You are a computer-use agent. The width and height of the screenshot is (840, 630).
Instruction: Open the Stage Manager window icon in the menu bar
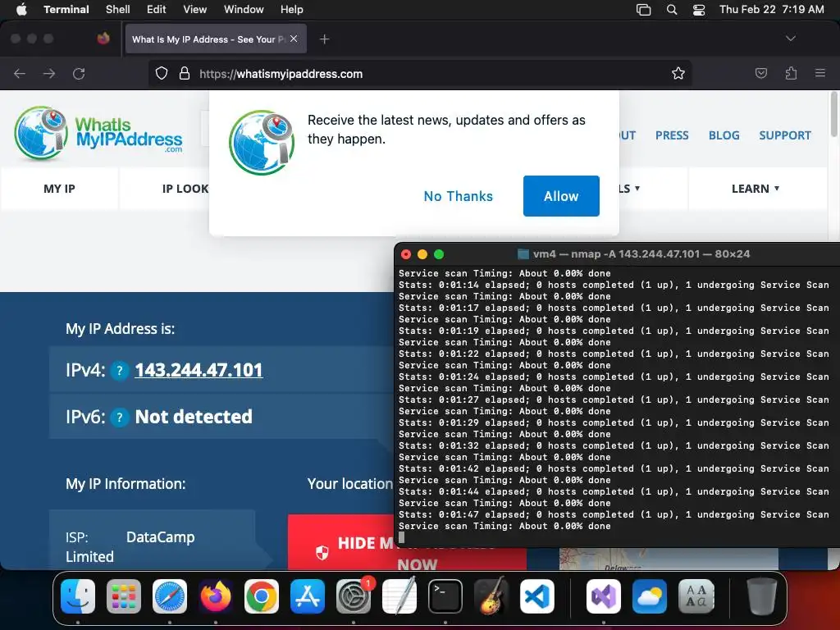pyautogui.click(x=643, y=9)
